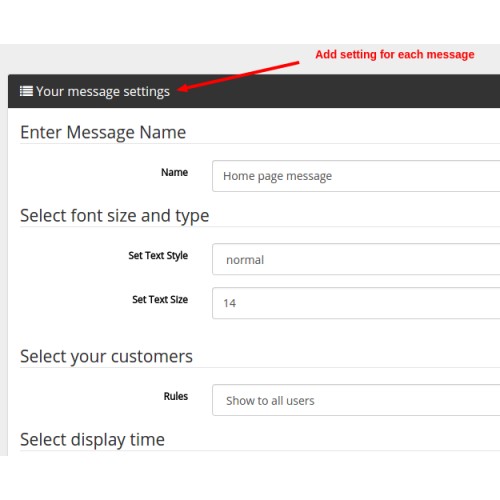Open the Set Text Style dropdown showing normal

click(356, 259)
